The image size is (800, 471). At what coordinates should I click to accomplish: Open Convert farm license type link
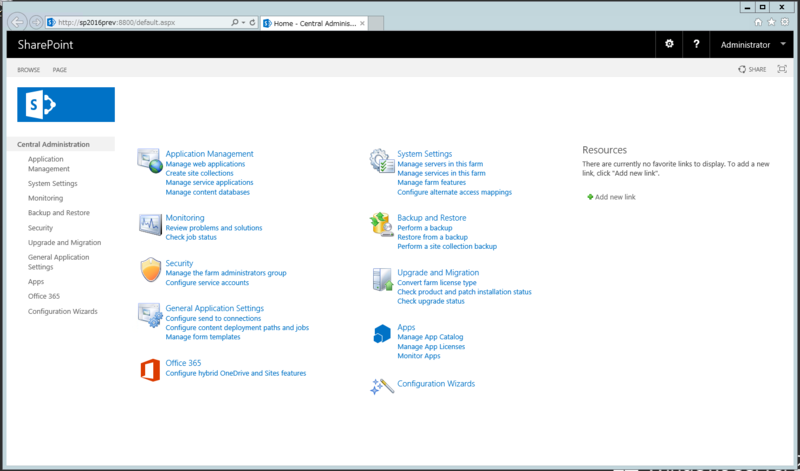(437, 282)
